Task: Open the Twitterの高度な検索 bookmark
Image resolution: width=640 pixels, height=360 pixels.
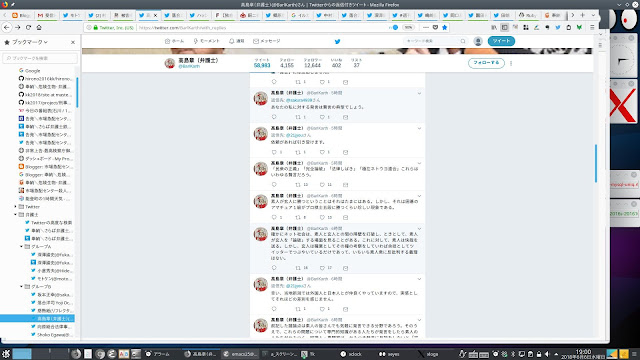Action: pos(48,223)
